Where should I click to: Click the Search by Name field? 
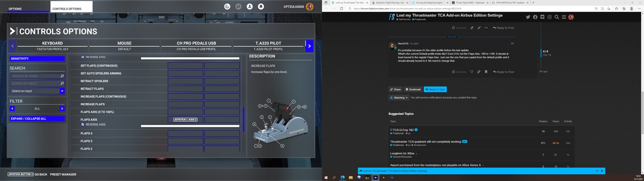[37, 76]
